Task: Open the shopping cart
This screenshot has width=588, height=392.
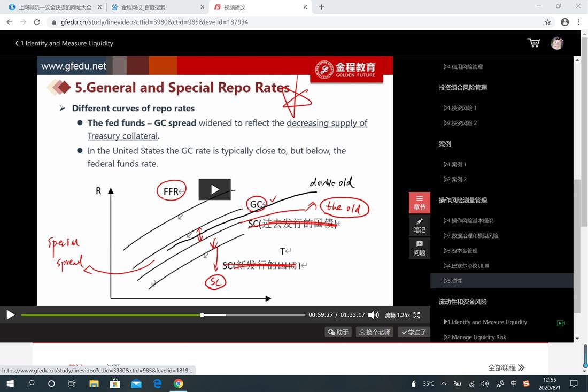Action: [x=533, y=43]
